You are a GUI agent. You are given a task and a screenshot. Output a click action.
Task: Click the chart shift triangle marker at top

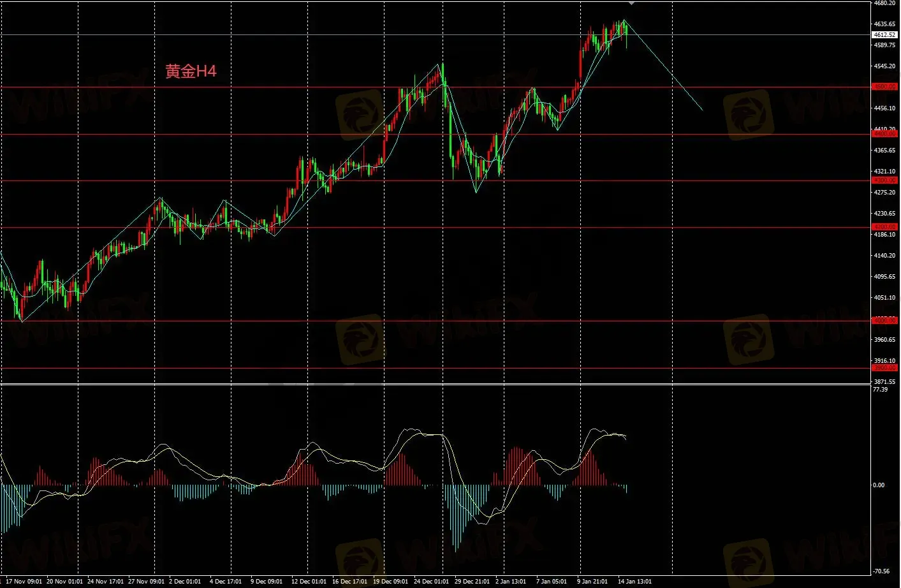click(631, 3)
